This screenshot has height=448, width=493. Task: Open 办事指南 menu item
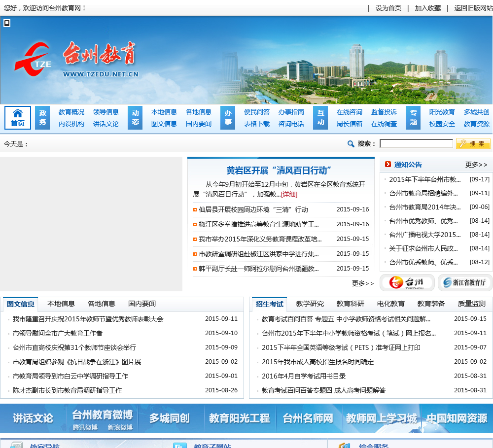291,112
